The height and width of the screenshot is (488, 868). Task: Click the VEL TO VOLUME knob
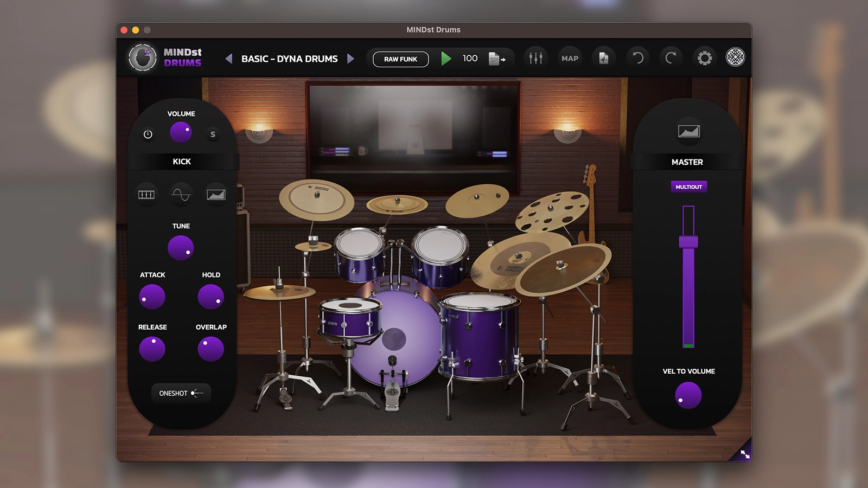pyautogui.click(x=688, y=395)
